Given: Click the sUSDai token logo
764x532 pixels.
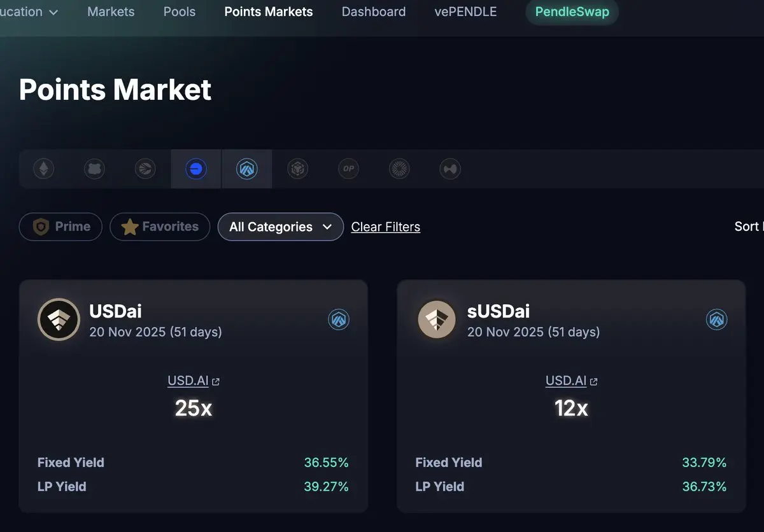Looking at the screenshot, I should pyautogui.click(x=437, y=319).
